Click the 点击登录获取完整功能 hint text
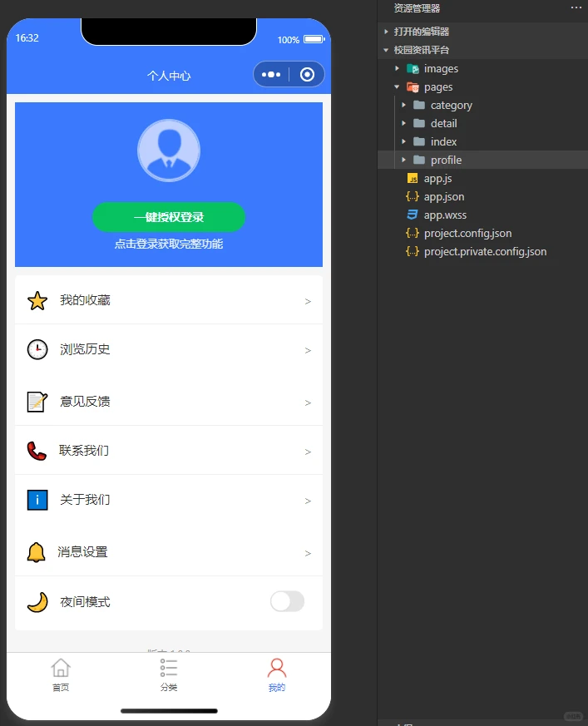This screenshot has width=588, height=726. coord(169,244)
